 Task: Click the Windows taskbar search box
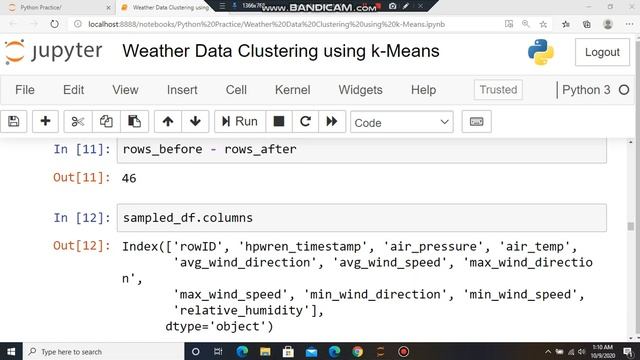coord(104,351)
